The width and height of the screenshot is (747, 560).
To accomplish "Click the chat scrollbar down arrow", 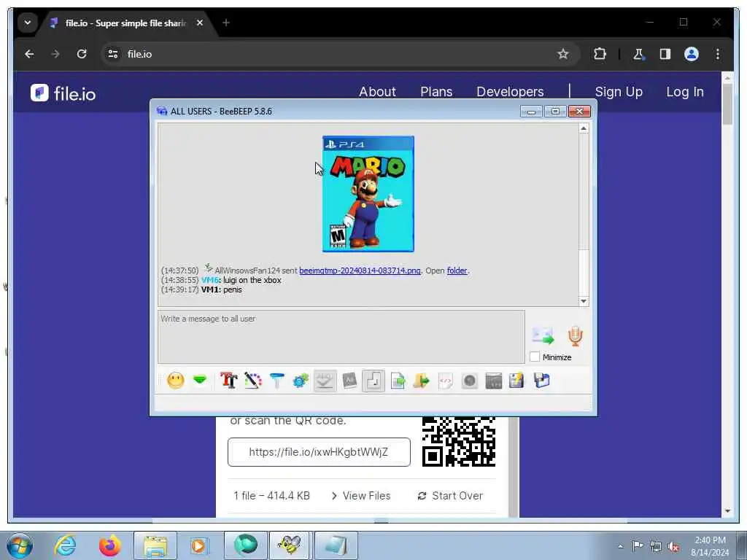I will click(x=584, y=301).
